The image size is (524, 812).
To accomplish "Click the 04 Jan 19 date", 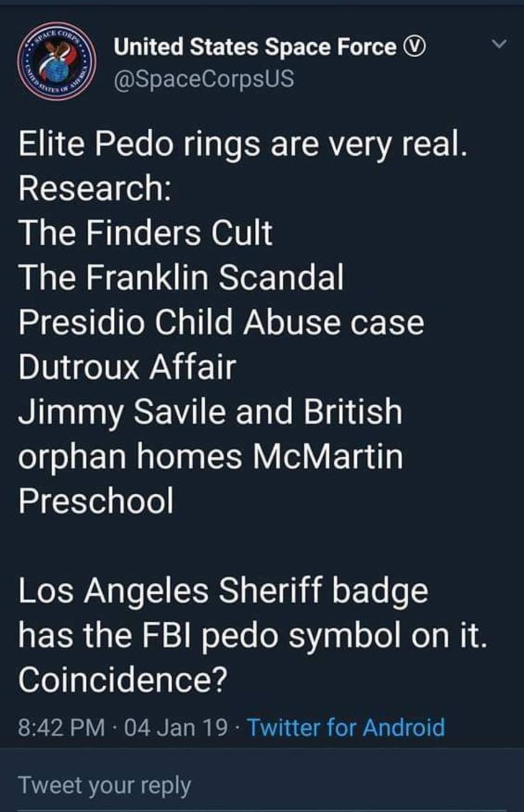I will pyautogui.click(x=176, y=726).
